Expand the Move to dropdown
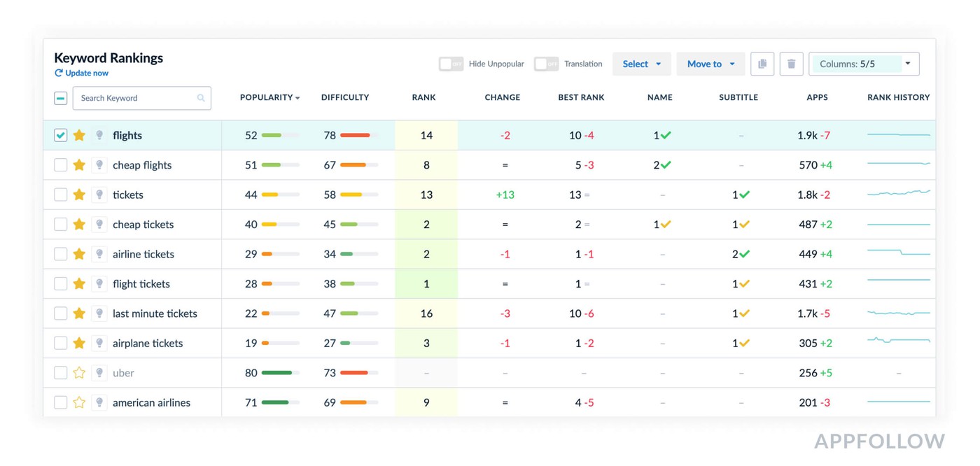Viewport: 980px width, 466px height. pos(710,64)
